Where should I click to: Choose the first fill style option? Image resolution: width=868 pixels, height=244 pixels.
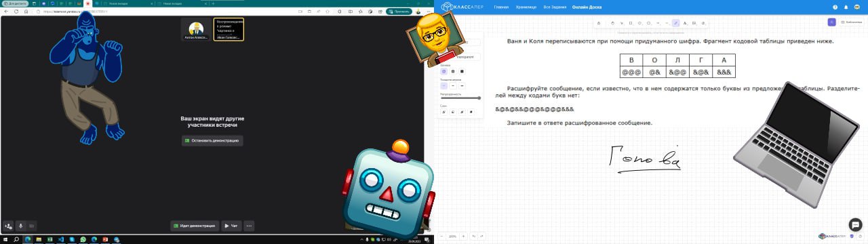coord(443,71)
